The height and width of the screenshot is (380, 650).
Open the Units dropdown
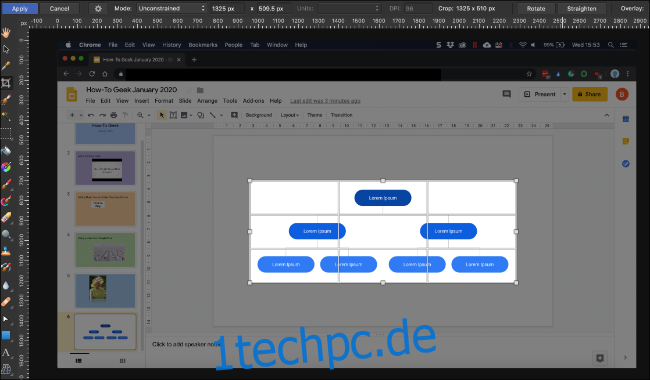[x=349, y=8]
